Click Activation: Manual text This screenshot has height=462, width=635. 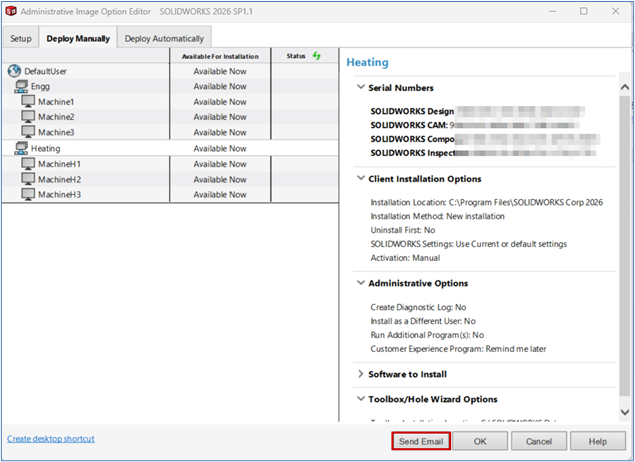(x=405, y=258)
